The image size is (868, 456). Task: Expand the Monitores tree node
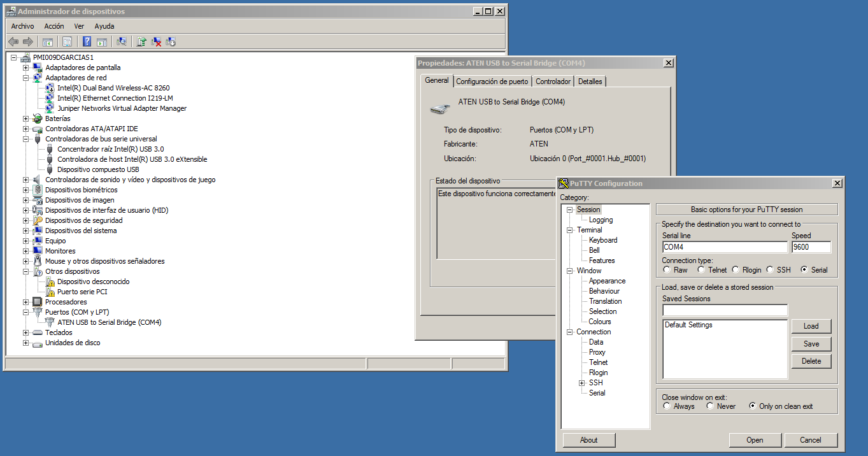click(25, 250)
